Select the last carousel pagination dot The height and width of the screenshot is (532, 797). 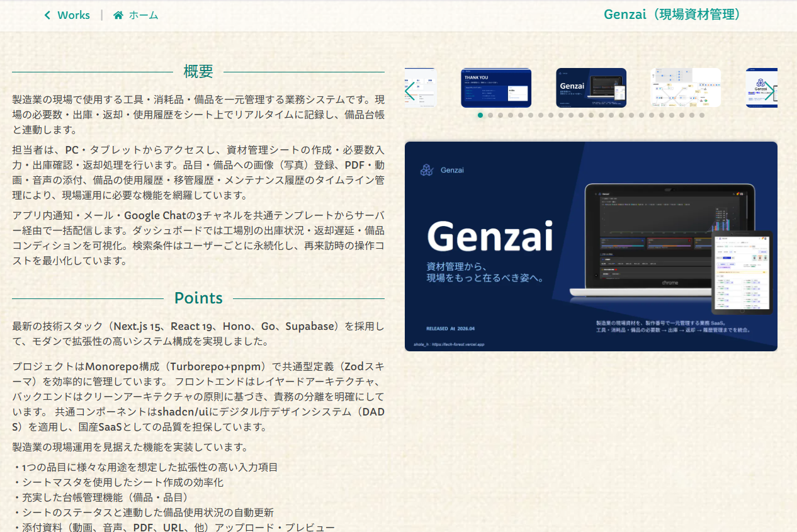pos(702,115)
